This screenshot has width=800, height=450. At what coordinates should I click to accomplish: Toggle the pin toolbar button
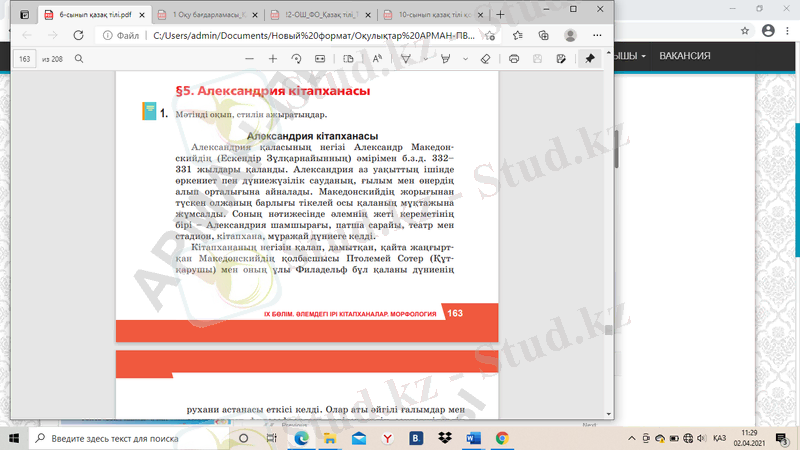tap(590, 59)
